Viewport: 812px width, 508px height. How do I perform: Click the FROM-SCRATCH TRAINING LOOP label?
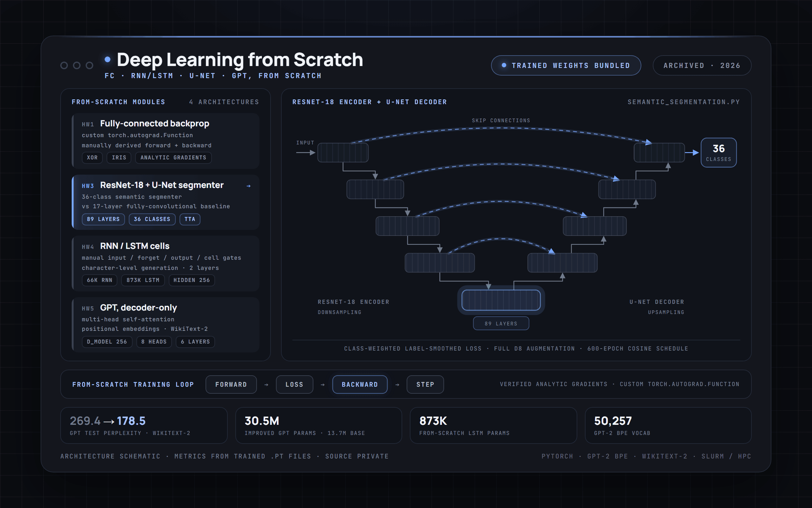pyautogui.click(x=133, y=385)
